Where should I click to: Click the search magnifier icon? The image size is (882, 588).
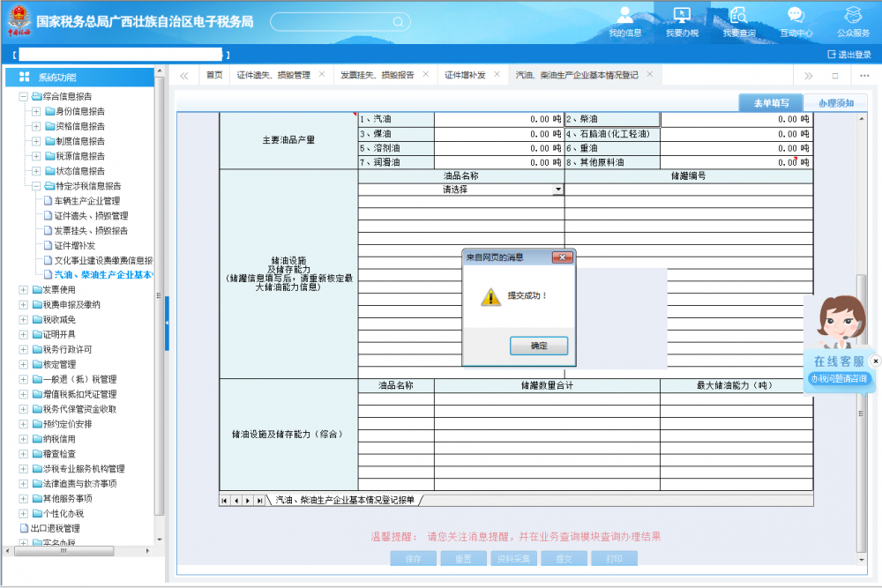[397, 21]
